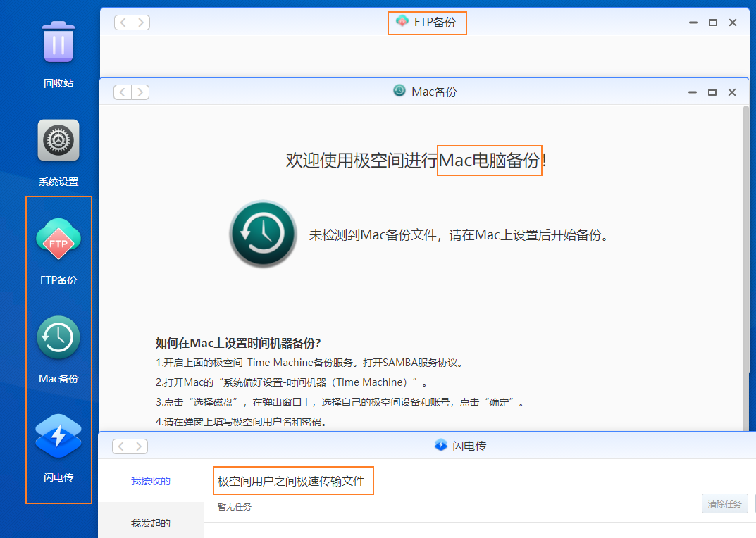Image resolution: width=756 pixels, height=538 pixels.
Task: Maximize the FTP备份 window
Action: pyautogui.click(x=712, y=23)
